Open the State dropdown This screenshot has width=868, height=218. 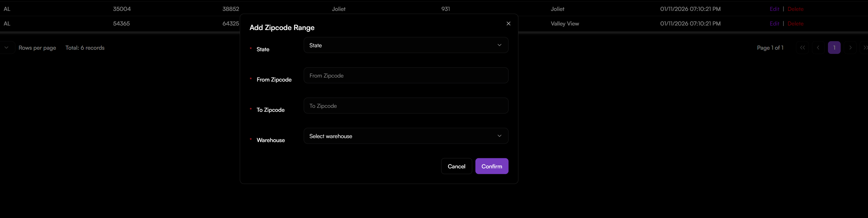pyautogui.click(x=406, y=45)
